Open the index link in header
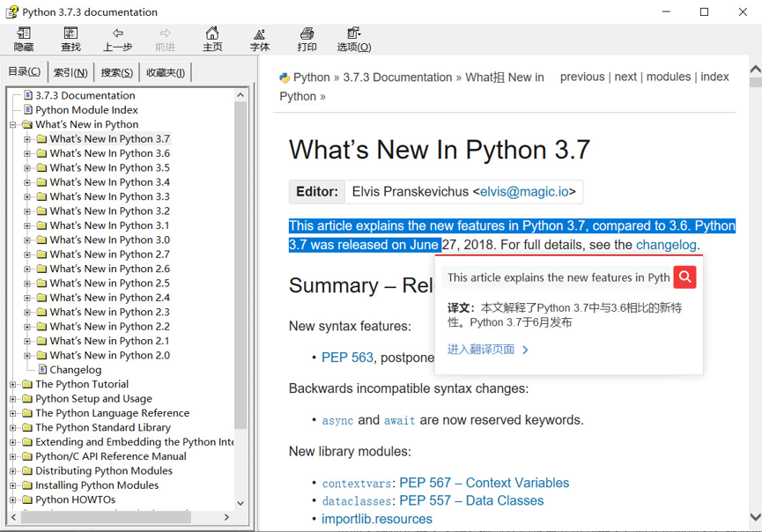This screenshot has height=532, width=762. click(714, 77)
